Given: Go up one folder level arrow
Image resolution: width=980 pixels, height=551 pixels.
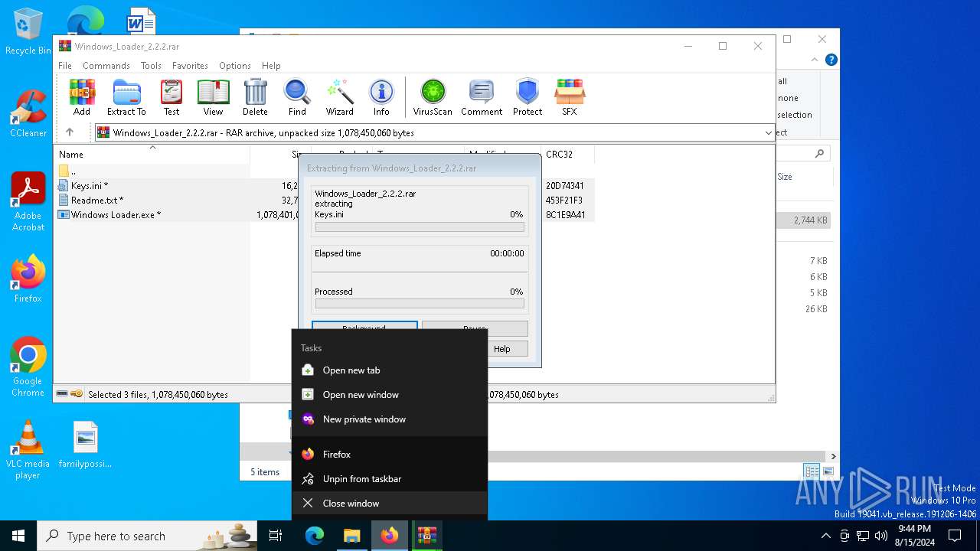Looking at the screenshot, I should pos(70,132).
